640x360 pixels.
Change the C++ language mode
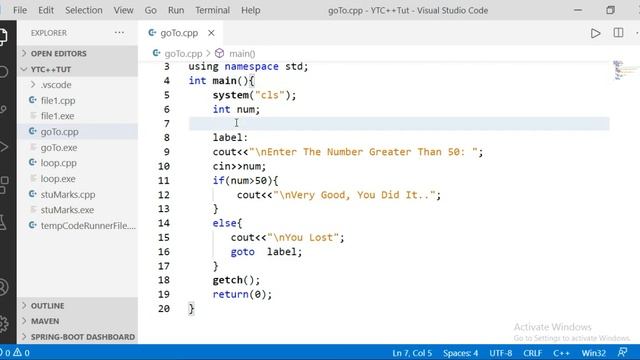coord(562,353)
